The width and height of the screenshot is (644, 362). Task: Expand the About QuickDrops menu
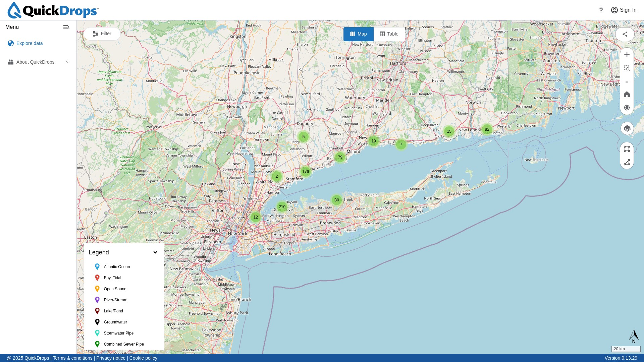click(38, 62)
